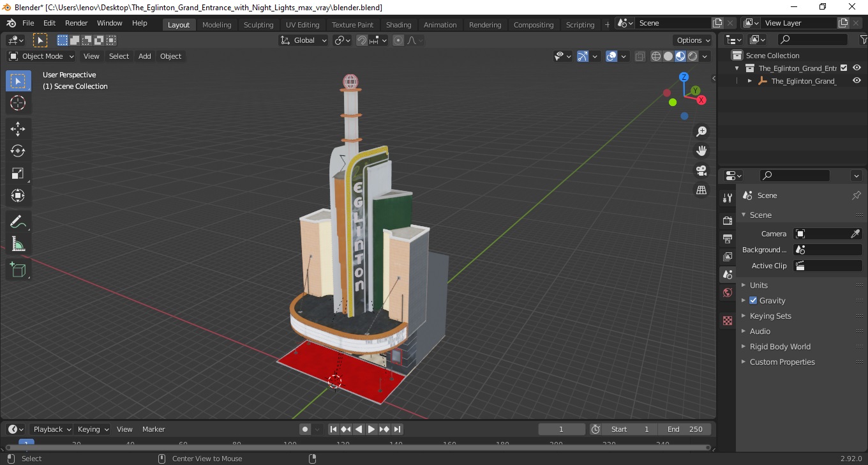Switch to the Shading workspace tab
Image resolution: width=868 pixels, height=465 pixels.
(398, 24)
